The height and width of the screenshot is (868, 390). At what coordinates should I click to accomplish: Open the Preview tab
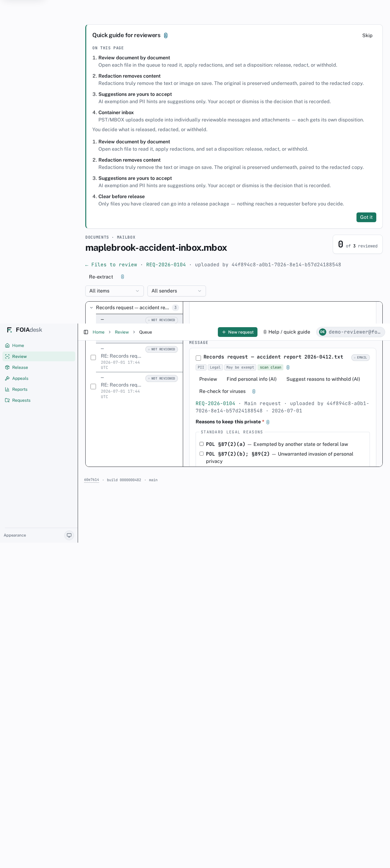(208, 379)
